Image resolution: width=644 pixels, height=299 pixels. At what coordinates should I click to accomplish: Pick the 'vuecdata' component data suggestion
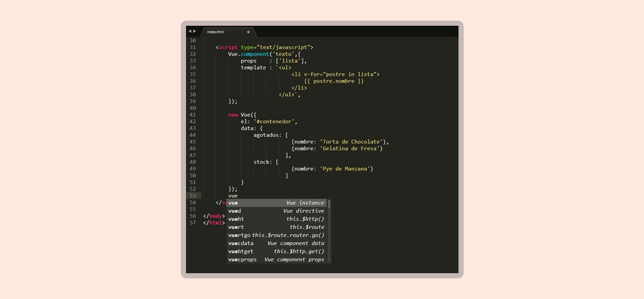click(277, 243)
